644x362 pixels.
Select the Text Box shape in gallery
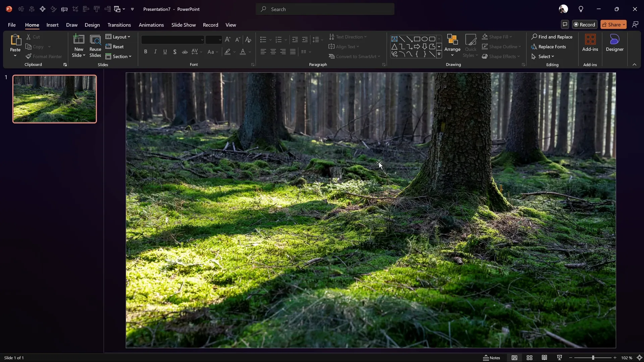[x=394, y=39]
